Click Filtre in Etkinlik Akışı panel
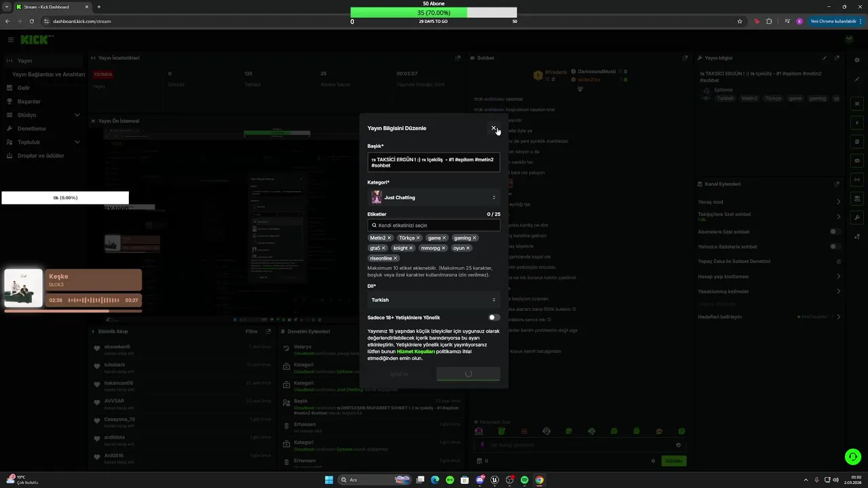 (x=251, y=331)
